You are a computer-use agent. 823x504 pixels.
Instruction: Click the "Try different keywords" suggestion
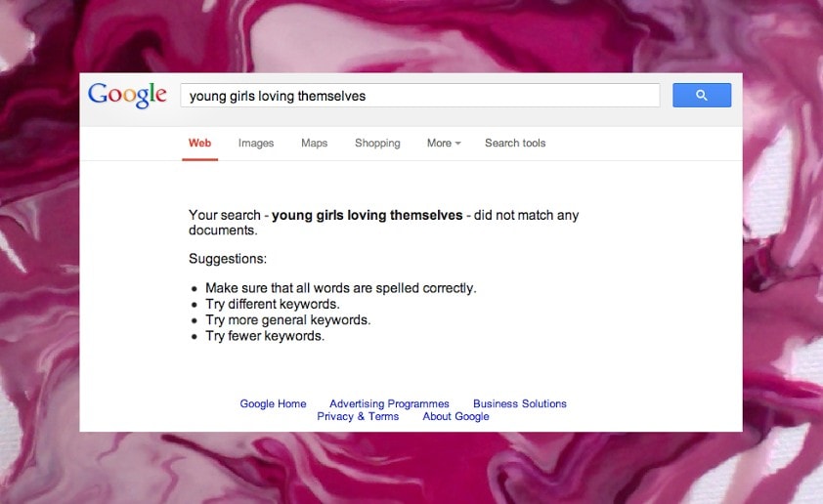(272, 304)
